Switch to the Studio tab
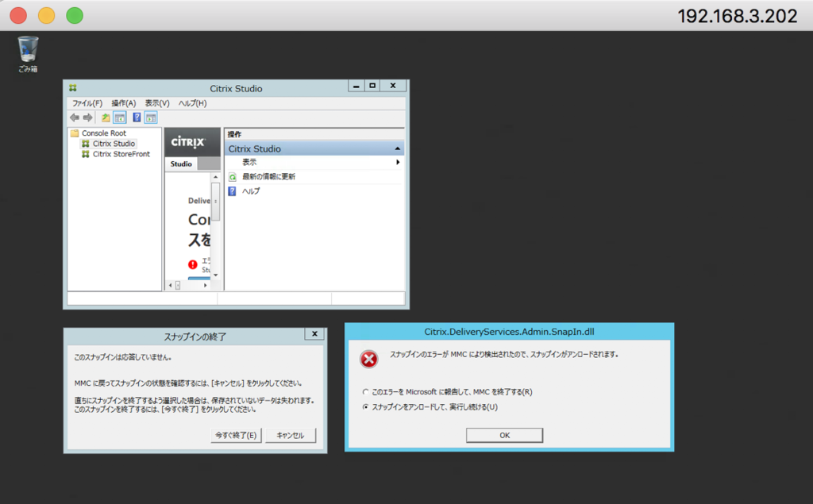The height and width of the screenshot is (504, 813). click(182, 164)
